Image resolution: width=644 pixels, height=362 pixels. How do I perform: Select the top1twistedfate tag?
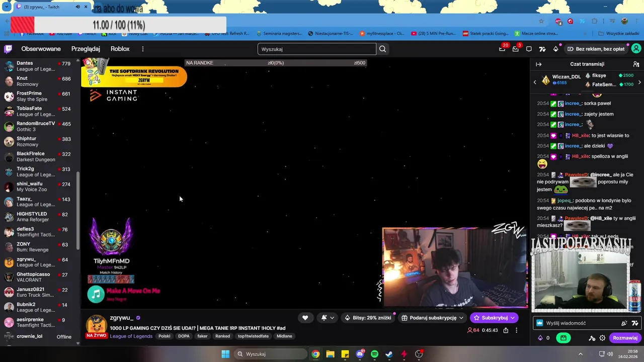(x=253, y=336)
